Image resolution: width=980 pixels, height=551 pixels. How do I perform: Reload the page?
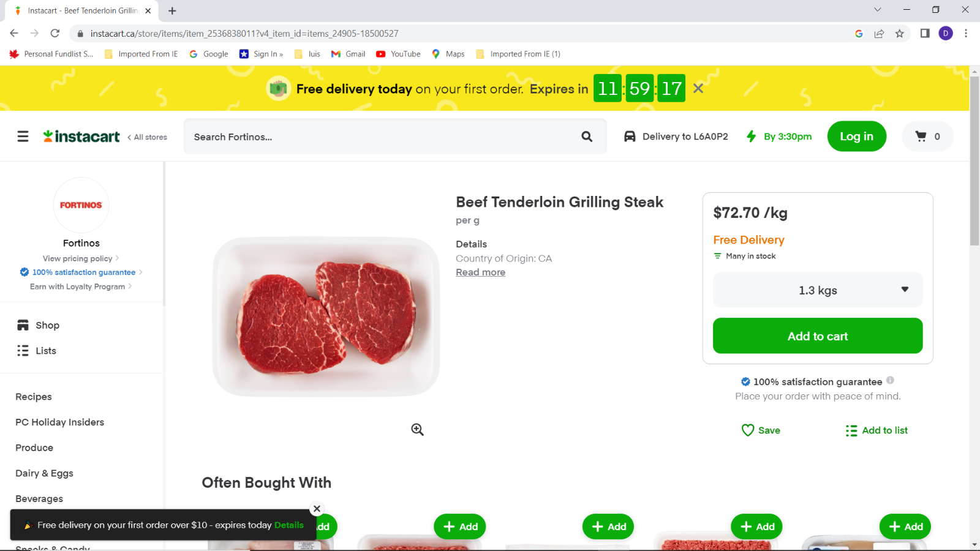point(55,34)
